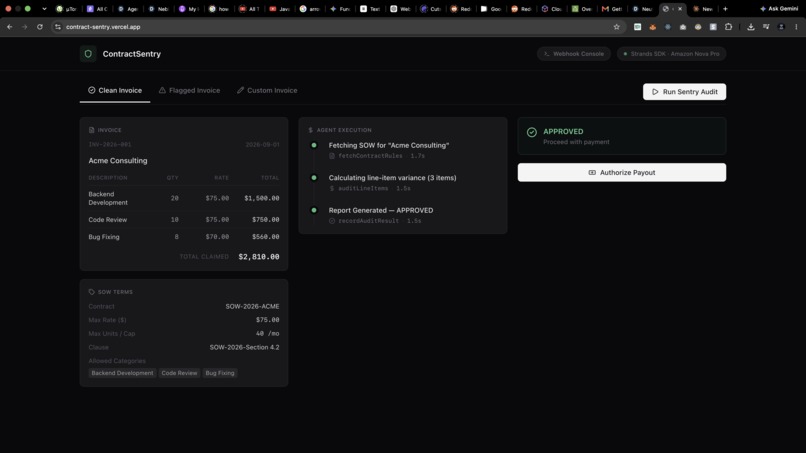
Task: Click the green dot of Report Generated step
Action: tap(314, 210)
